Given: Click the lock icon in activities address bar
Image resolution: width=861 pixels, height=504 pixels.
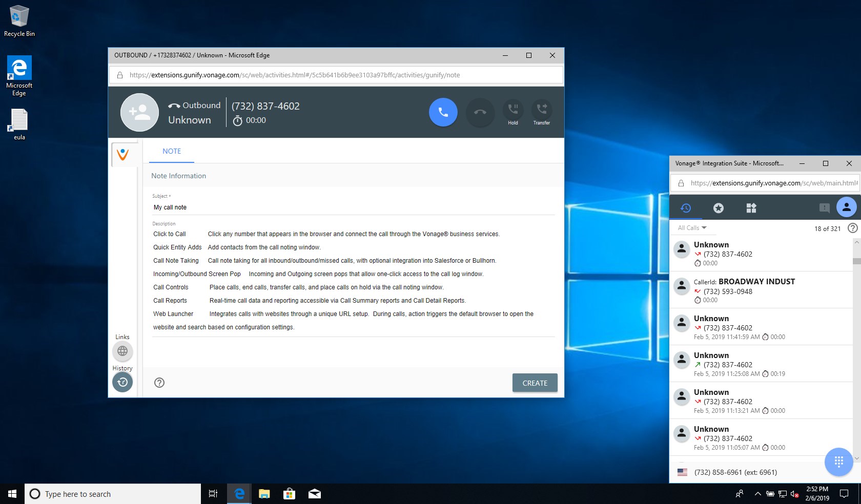Looking at the screenshot, I should tap(120, 75).
